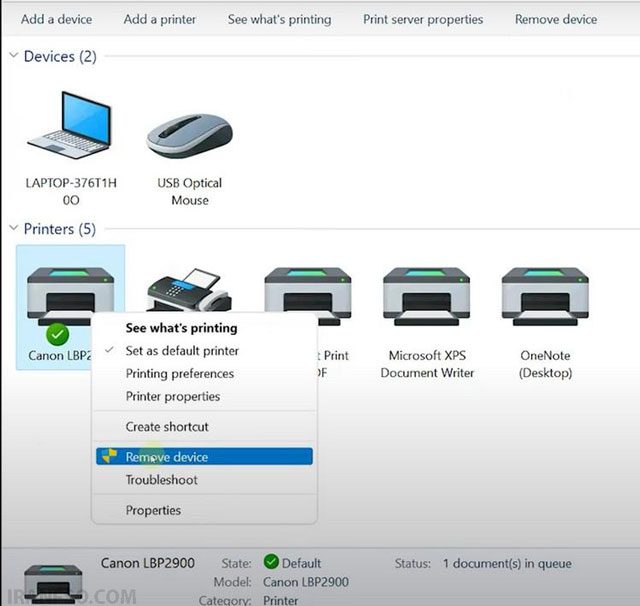Screen dimensions: 640x606
Task: Select the Microsoft XPS Document Writer printer icon
Action: click(427, 297)
